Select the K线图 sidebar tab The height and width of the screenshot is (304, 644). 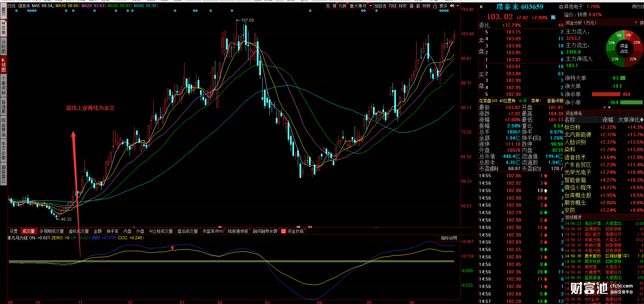coord(3,64)
